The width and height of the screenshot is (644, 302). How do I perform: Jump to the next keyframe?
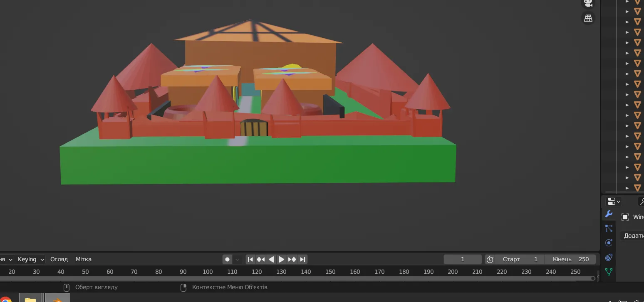pos(292,259)
